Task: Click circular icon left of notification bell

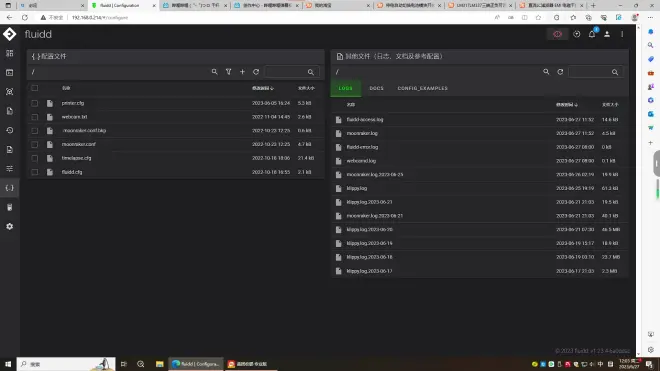Action: click(x=577, y=34)
